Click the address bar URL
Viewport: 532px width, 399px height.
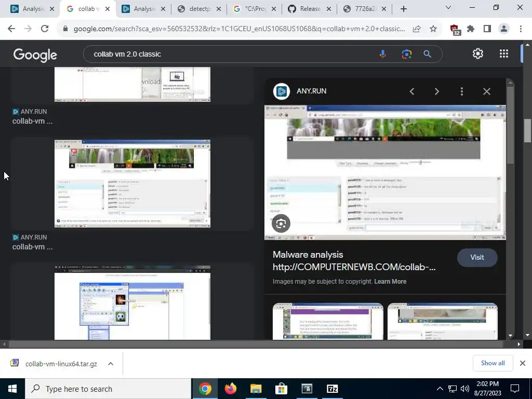coord(239,29)
